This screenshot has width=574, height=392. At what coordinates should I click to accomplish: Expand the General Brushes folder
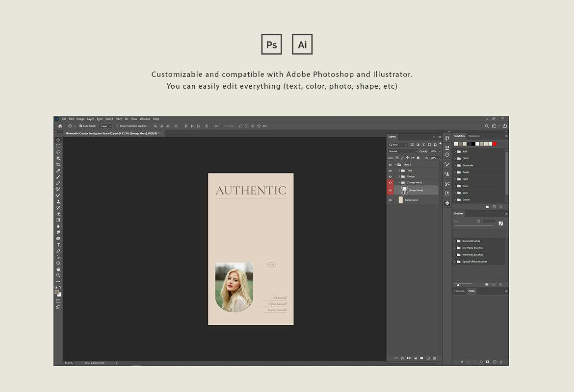[455, 241]
